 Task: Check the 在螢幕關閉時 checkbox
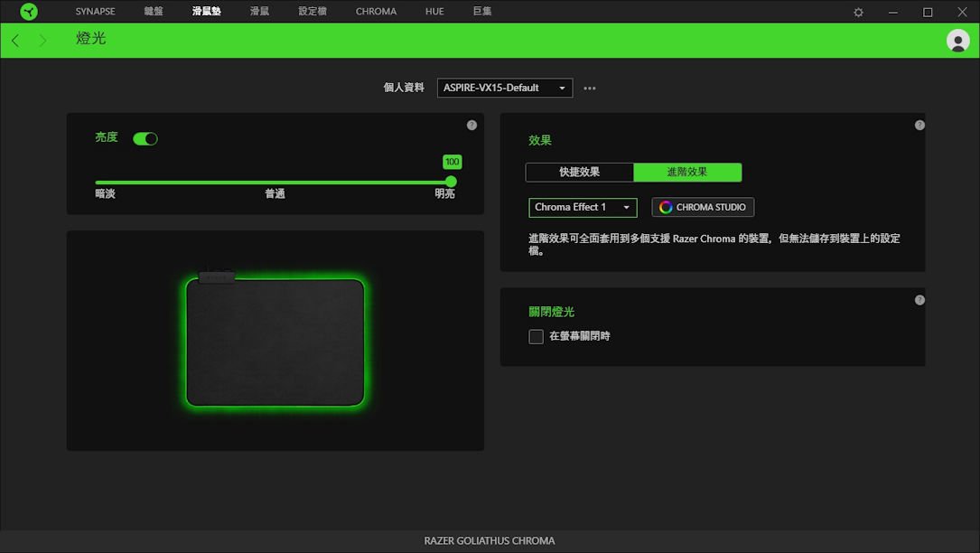[536, 336]
